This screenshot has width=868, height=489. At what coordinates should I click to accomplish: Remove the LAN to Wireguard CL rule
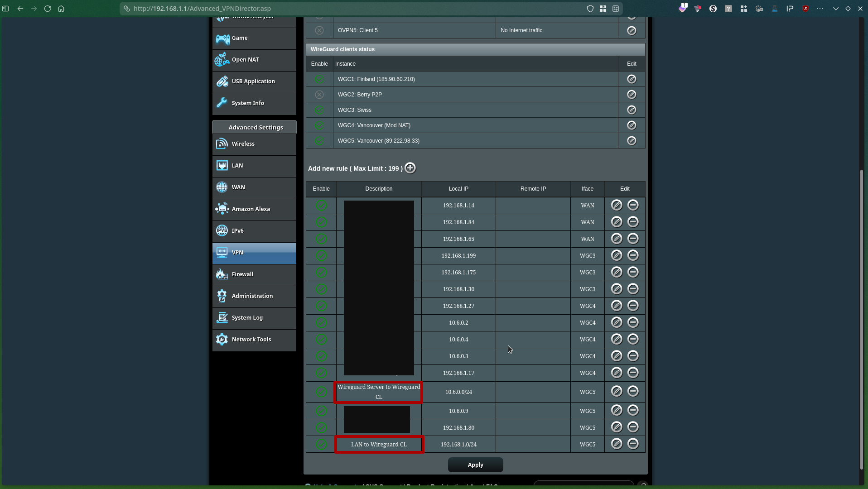[x=633, y=444]
